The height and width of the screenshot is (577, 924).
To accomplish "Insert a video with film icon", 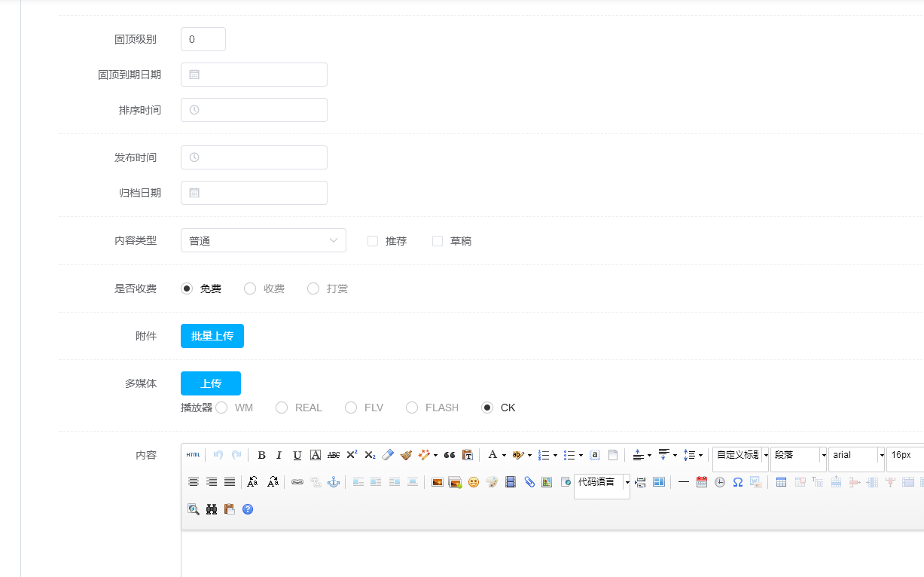I will pos(511,482).
